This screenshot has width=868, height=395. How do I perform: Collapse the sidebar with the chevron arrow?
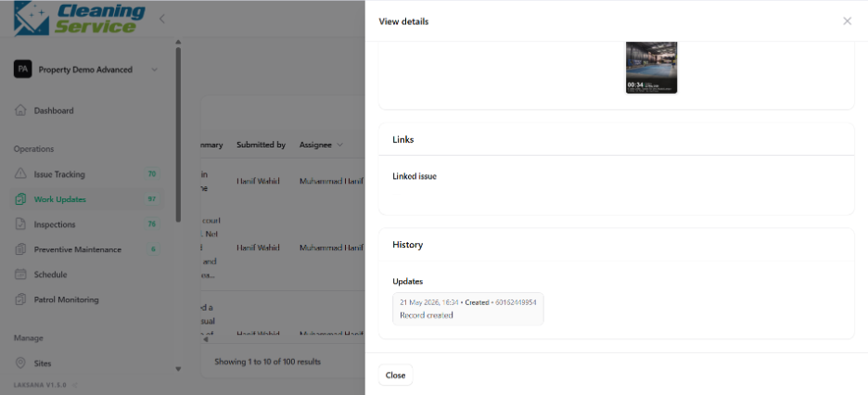[162, 19]
